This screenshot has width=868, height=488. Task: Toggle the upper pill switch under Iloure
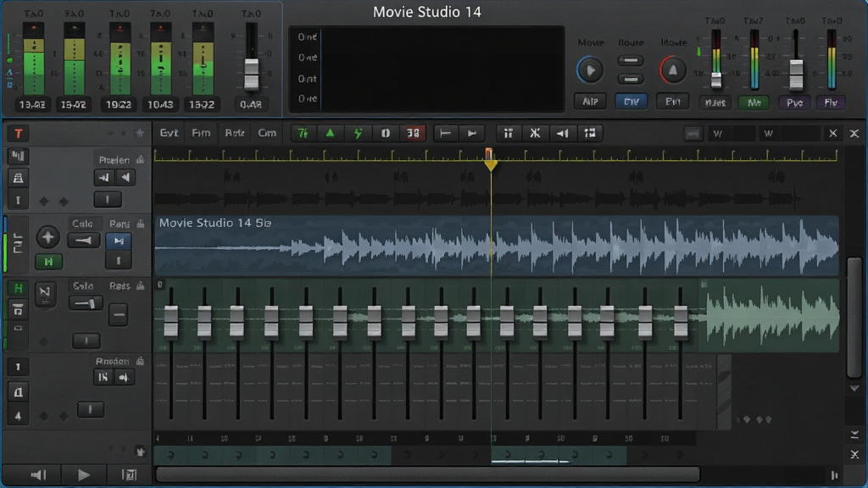(x=631, y=61)
